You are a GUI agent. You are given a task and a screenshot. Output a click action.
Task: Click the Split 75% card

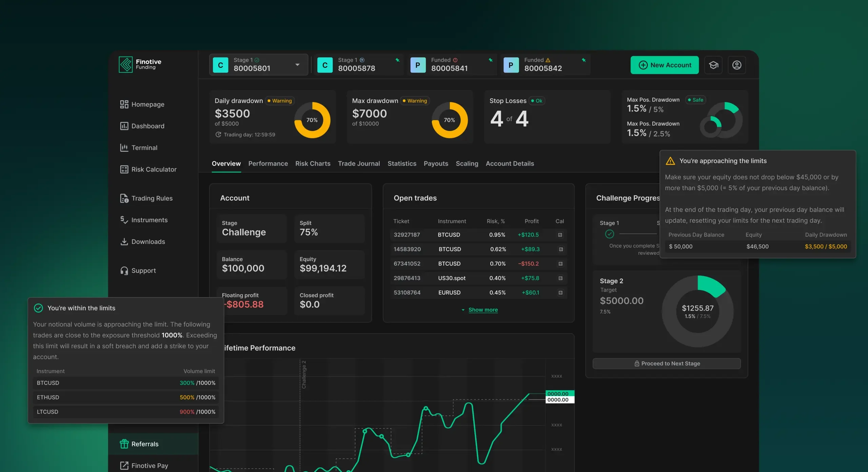pyautogui.click(x=329, y=229)
